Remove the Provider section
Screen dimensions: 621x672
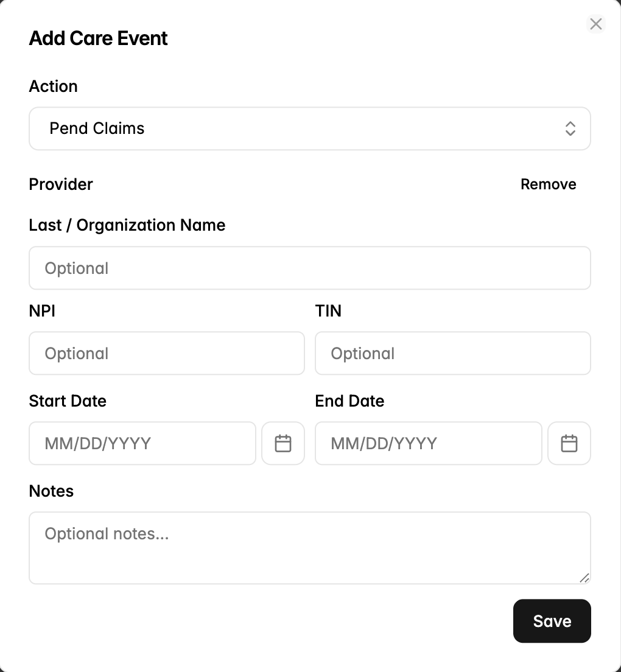pos(548,184)
